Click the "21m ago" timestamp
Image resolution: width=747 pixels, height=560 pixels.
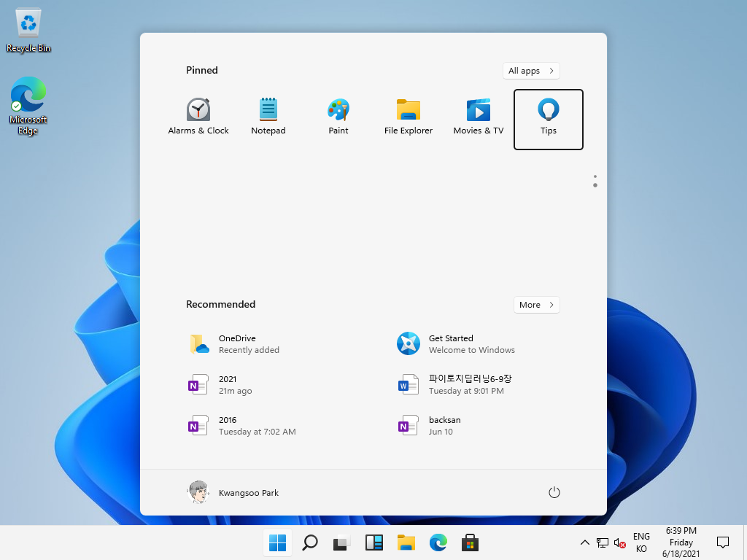pyautogui.click(x=236, y=391)
